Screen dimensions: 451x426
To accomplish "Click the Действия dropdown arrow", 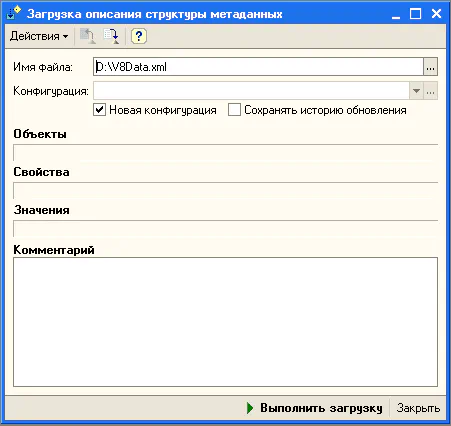I will click(x=66, y=36).
